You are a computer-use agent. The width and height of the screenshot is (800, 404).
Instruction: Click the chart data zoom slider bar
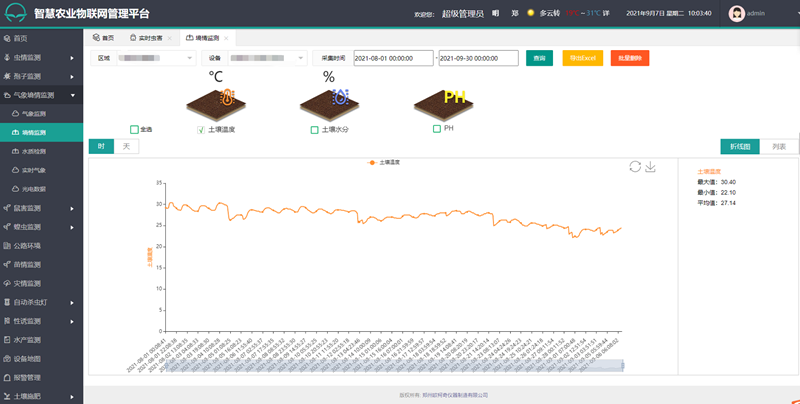pos(394,365)
